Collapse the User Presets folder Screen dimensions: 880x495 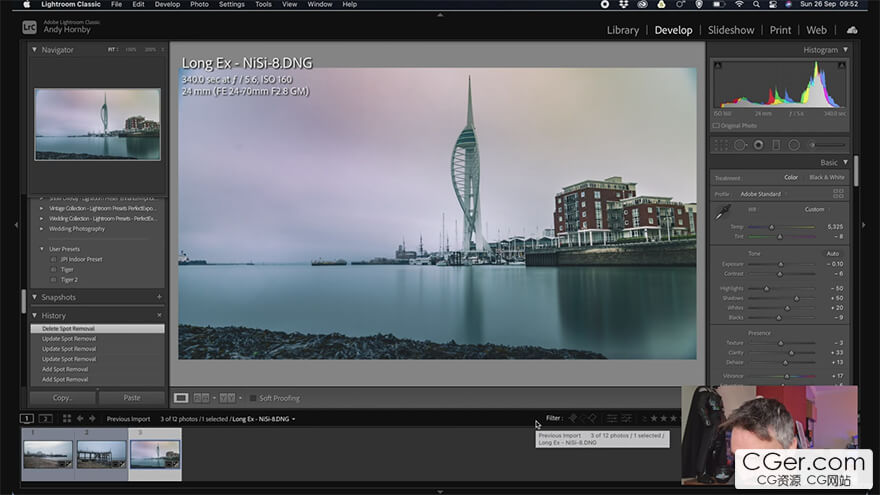(x=42, y=249)
